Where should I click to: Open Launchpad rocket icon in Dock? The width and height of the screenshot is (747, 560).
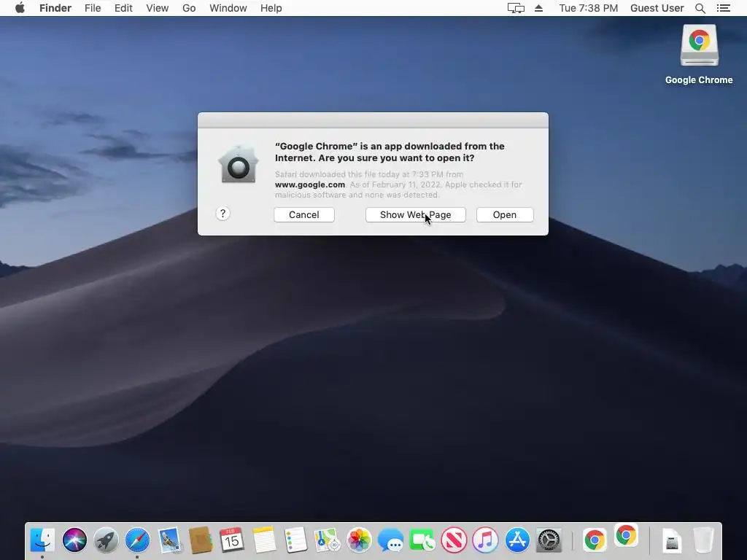[106, 540]
